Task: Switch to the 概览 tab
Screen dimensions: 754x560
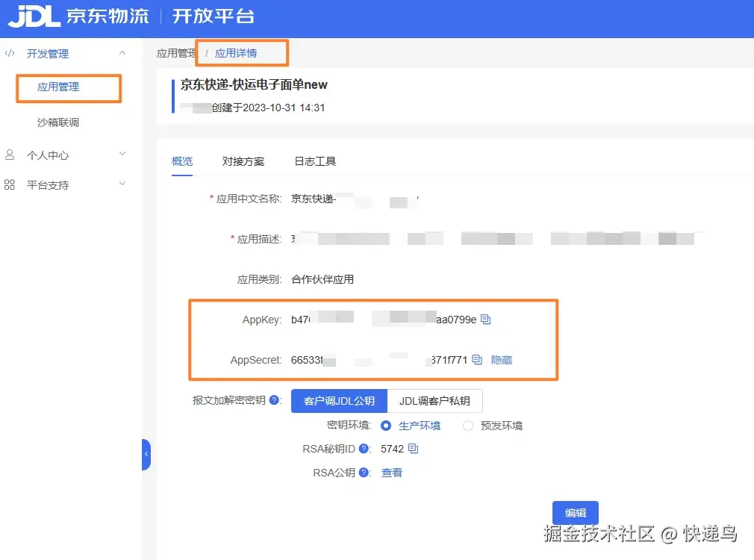Action: 182,161
